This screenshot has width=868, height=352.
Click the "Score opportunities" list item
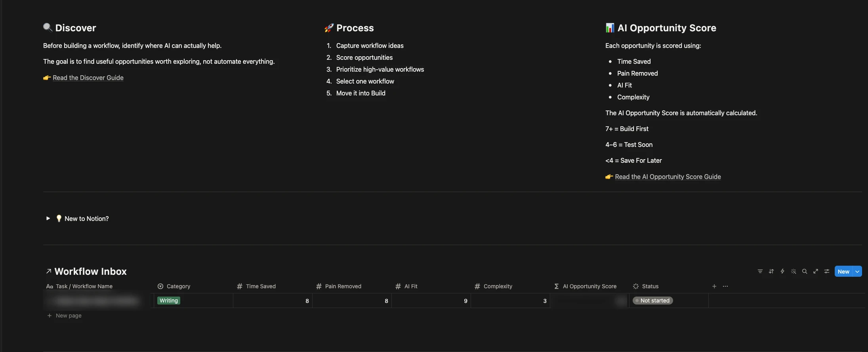tap(364, 57)
